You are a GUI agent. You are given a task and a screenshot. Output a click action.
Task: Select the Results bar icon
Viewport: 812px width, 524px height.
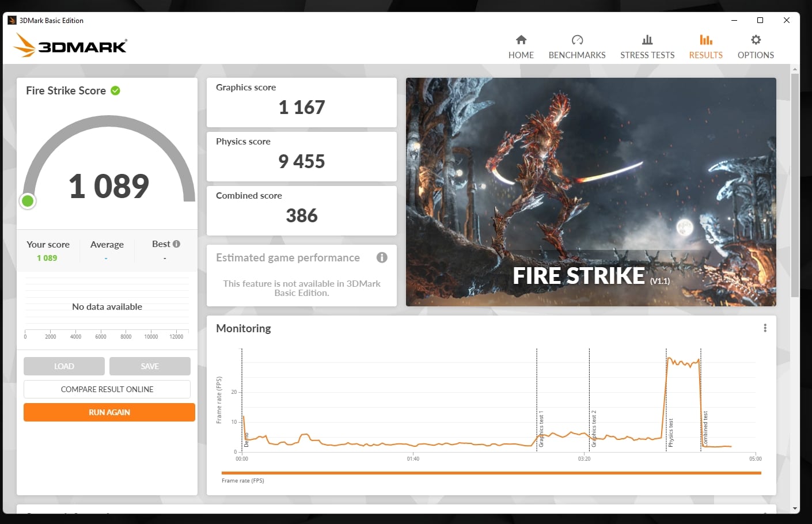click(705, 40)
